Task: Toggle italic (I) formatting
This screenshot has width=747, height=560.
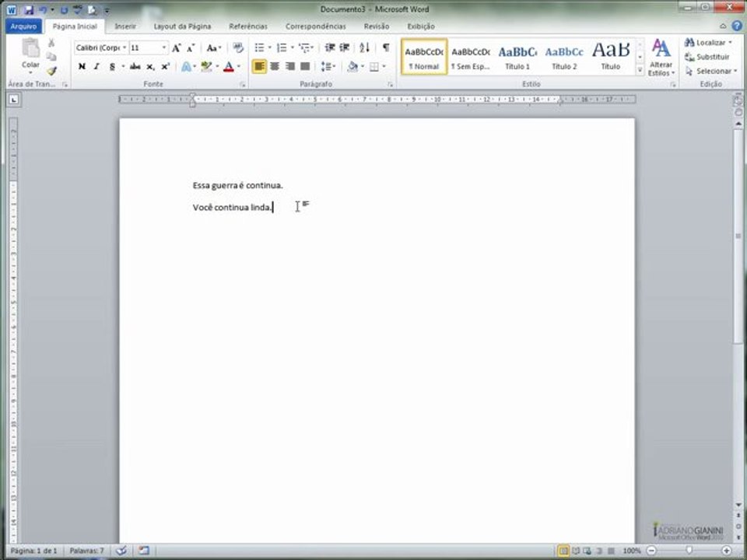Action: point(96,66)
